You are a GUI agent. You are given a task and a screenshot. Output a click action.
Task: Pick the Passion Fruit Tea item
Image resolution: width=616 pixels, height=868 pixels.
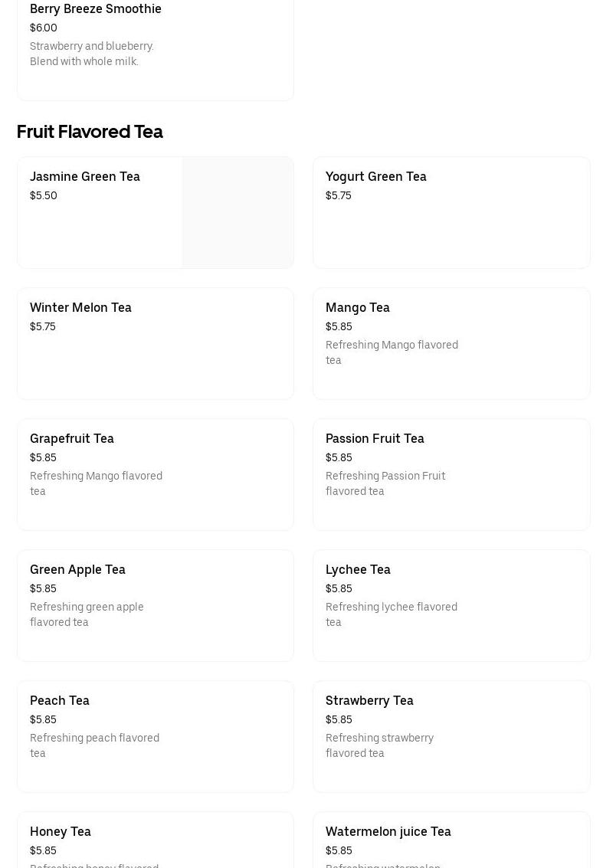pyautogui.click(x=451, y=474)
